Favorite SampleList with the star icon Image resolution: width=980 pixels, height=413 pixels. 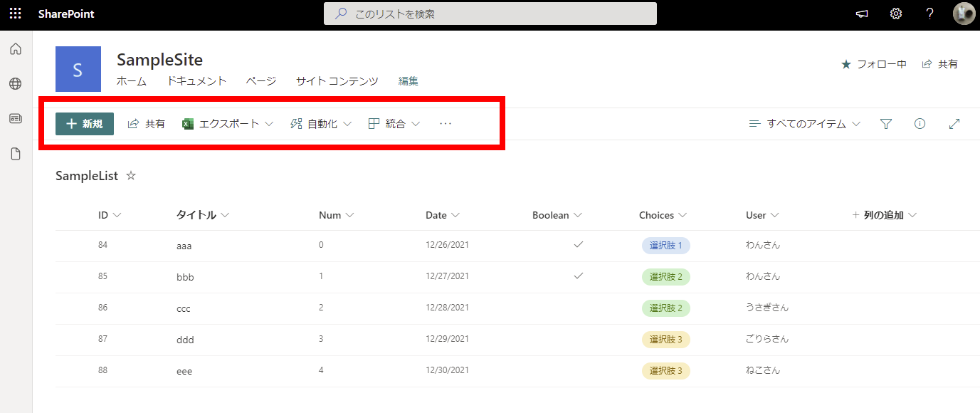(x=131, y=176)
